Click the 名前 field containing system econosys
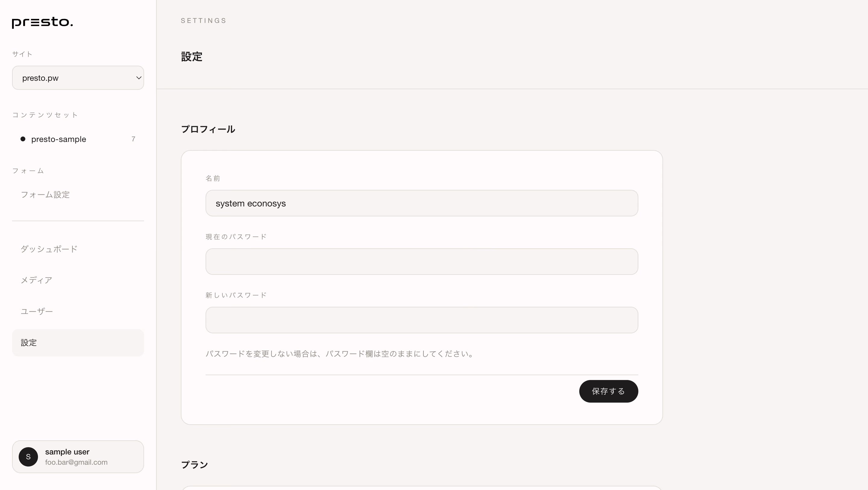This screenshot has width=868, height=490. point(422,203)
